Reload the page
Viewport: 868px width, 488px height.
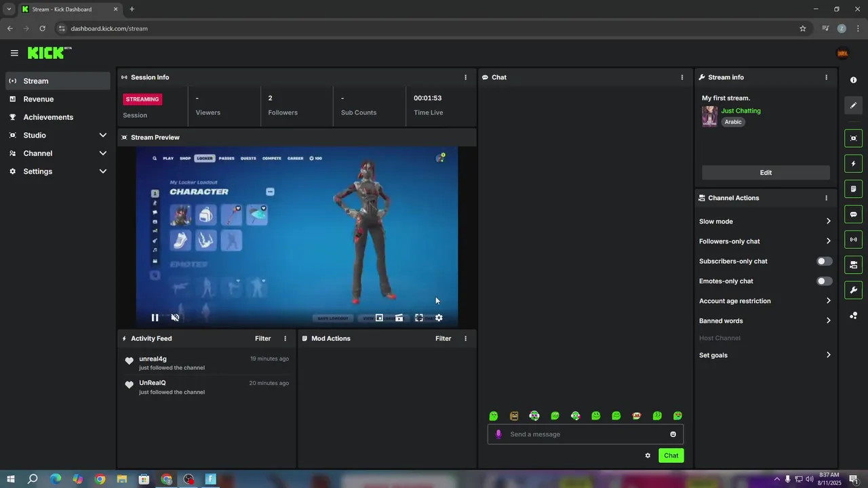coord(42,28)
